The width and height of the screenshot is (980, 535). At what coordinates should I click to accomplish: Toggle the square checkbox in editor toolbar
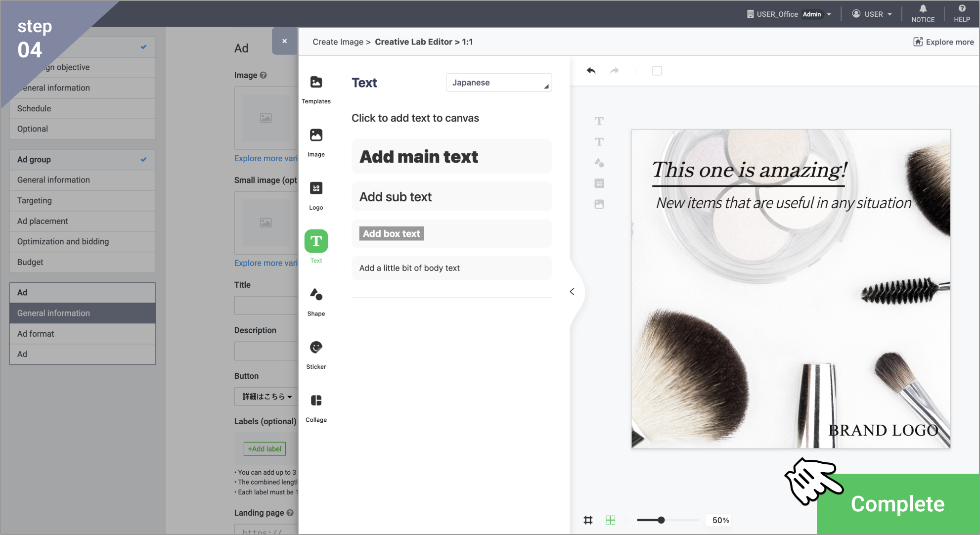[x=657, y=71]
